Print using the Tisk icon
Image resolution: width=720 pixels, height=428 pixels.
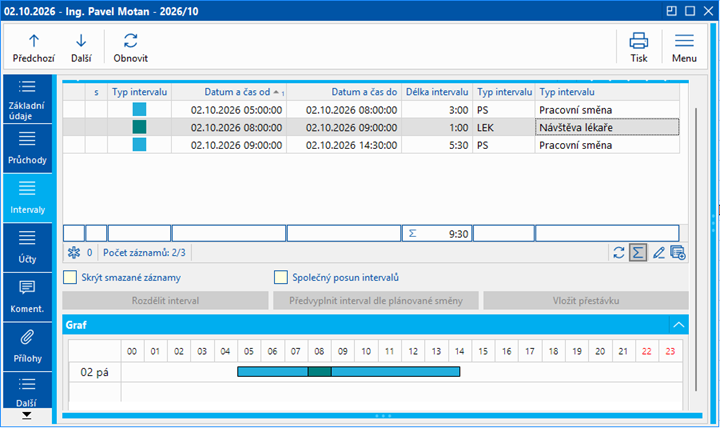click(639, 48)
